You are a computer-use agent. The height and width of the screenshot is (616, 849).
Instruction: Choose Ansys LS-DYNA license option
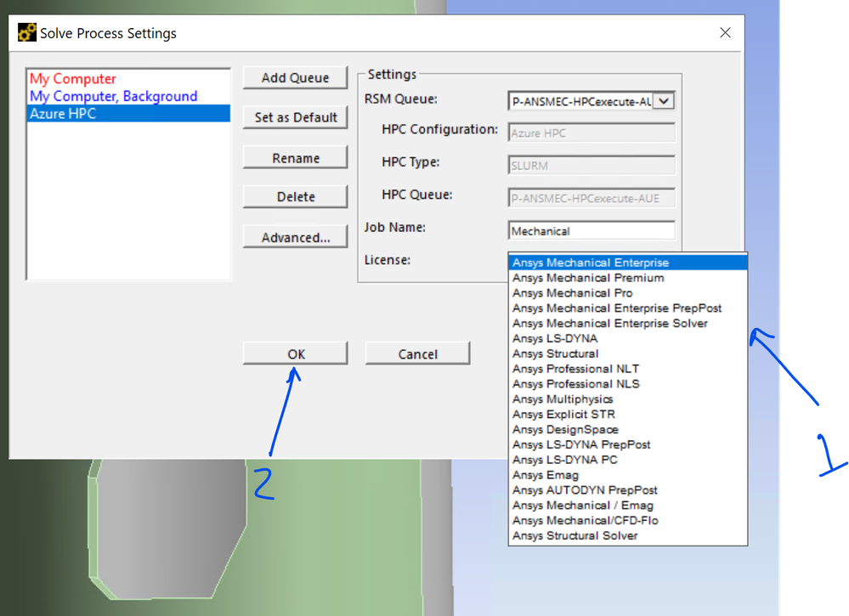627,338
